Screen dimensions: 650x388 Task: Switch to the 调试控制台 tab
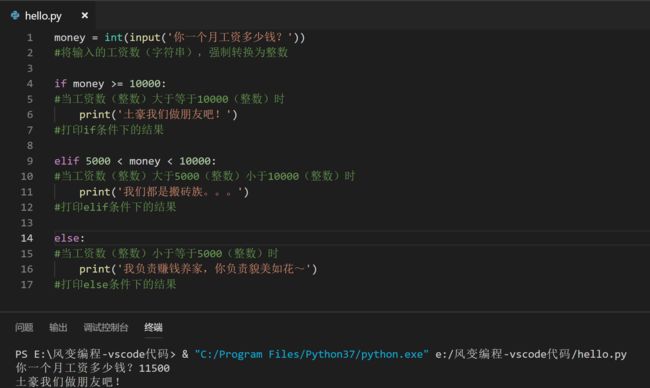(106, 327)
